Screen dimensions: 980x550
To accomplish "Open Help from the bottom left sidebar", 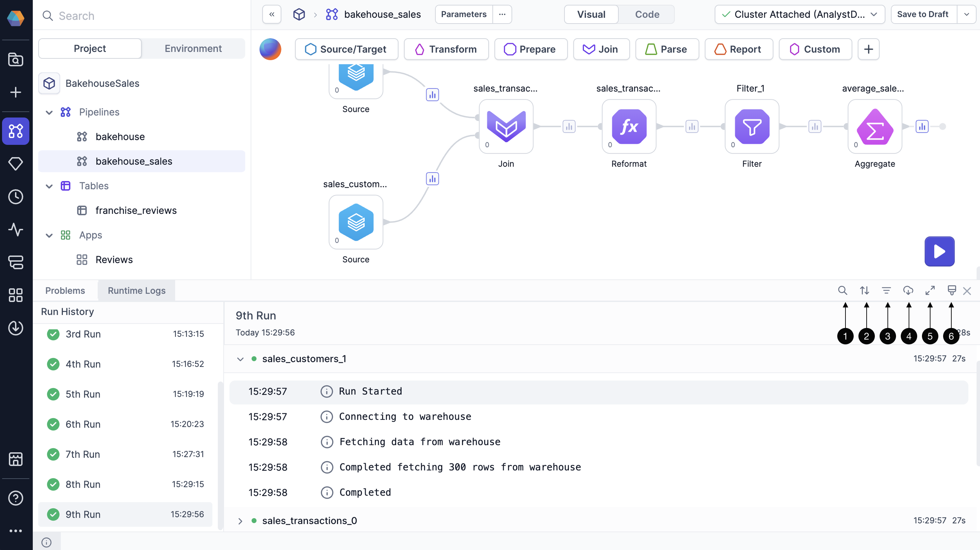I will coord(16,497).
